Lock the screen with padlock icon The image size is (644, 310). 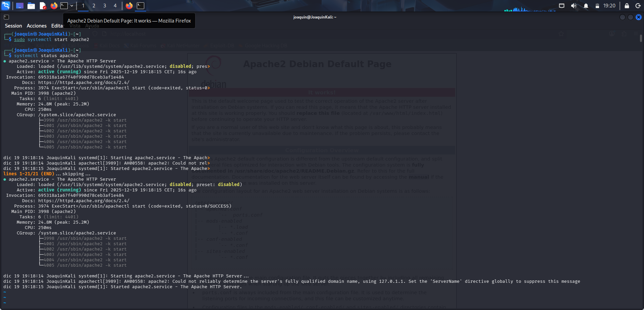pyautogui.click(x=627, y=6)
